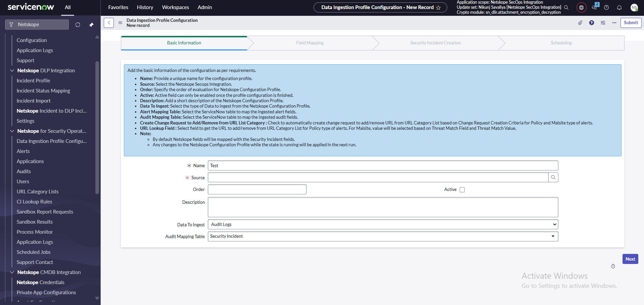Click the Name input field
The width and height of the screenshot is (644, 305).
(383, 165)
